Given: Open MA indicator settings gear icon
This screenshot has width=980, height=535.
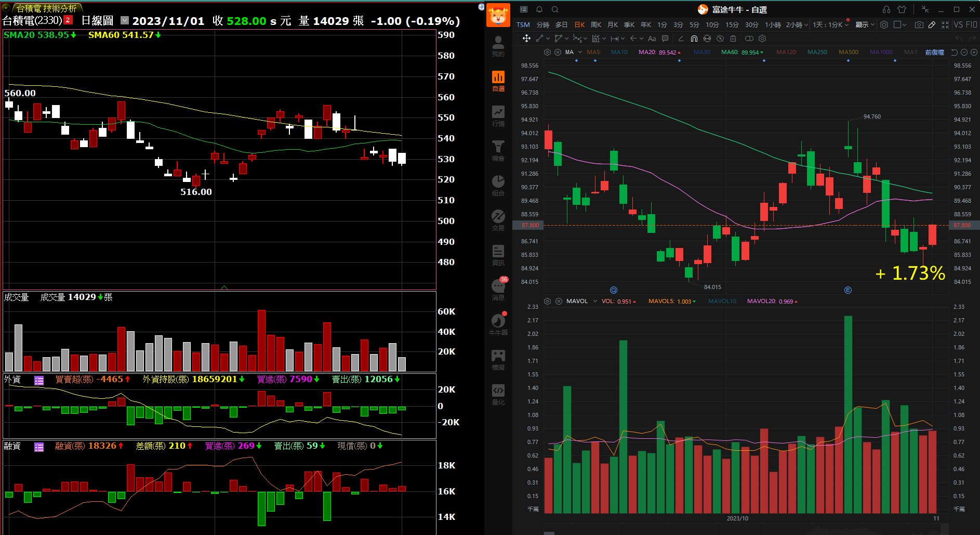Looking at the screenshot, I should click(x=547, y=52).
